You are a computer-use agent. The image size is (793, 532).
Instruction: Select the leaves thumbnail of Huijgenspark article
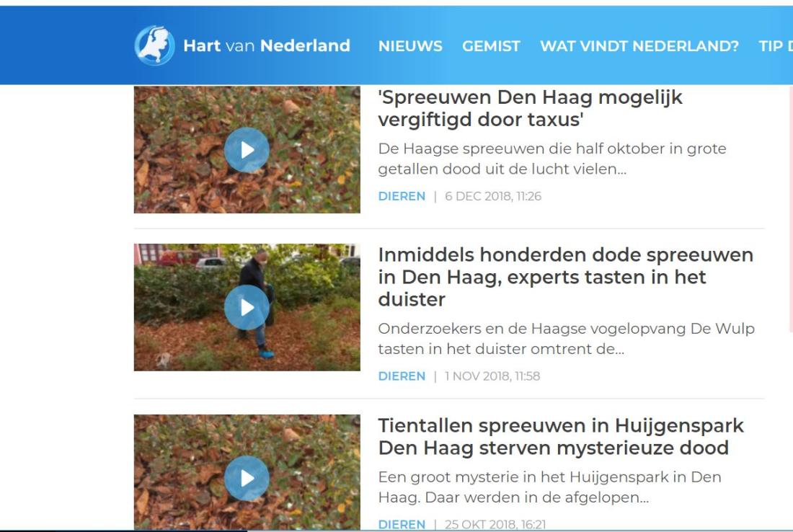(247, 472)
